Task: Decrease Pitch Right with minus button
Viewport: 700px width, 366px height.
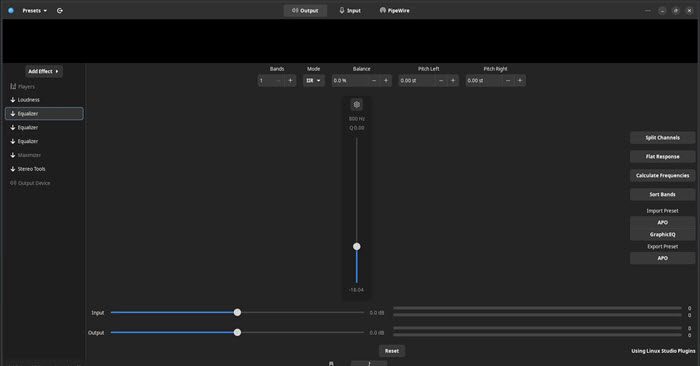Action: (508, 80)
